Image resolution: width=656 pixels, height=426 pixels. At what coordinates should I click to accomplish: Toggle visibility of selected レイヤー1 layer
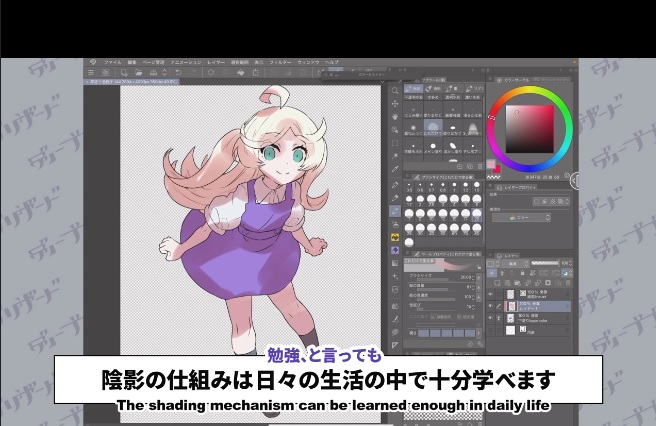pyautogui.click(x=491, y=306)
